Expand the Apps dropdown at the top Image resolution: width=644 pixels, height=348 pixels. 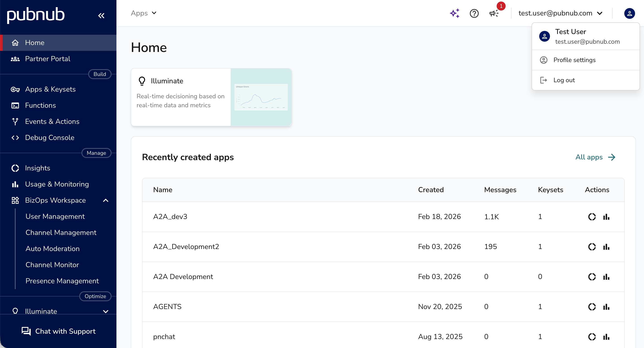pyautogui.click(x=143, y=13)
